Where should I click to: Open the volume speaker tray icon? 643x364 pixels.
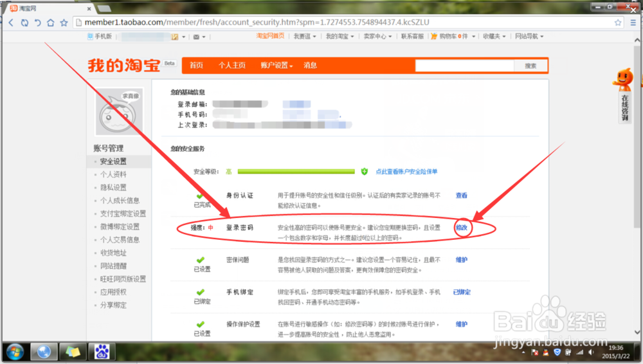[591, 352]
